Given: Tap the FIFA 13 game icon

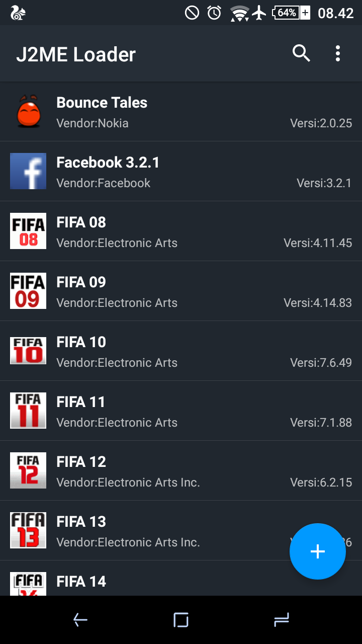Looking at the screenshot, I should [28, 530].
